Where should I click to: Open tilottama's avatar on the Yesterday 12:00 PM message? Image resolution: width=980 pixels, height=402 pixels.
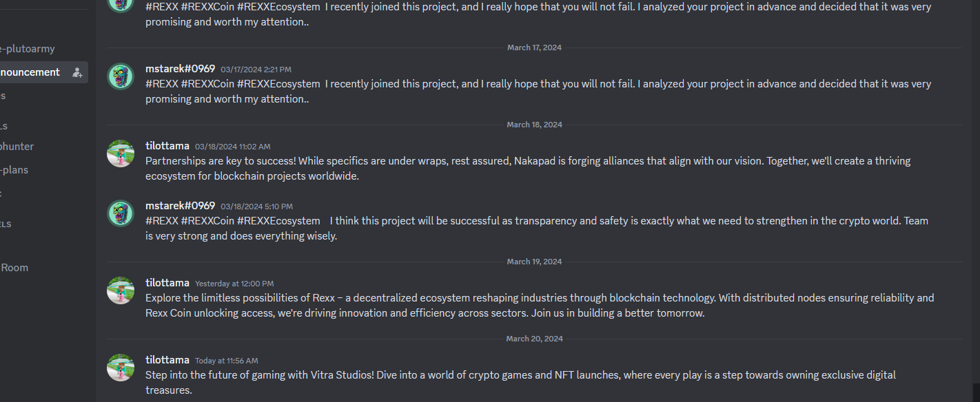point(121,290)
